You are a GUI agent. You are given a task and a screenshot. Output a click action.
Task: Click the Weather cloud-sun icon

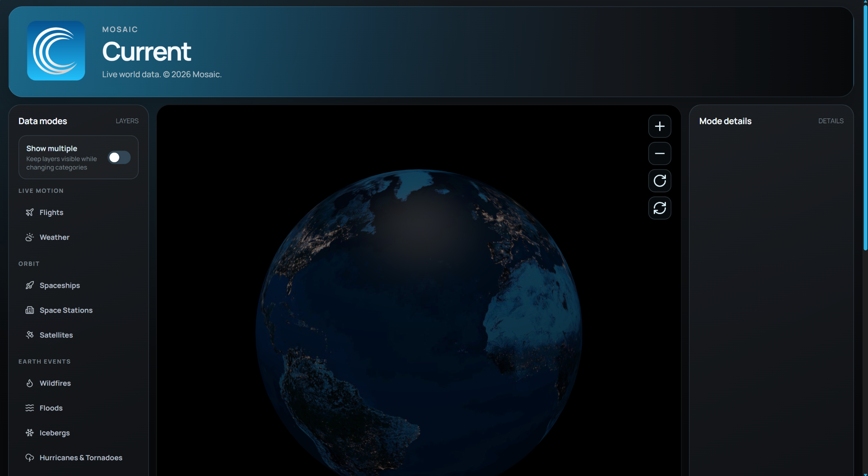click(30, 237)
